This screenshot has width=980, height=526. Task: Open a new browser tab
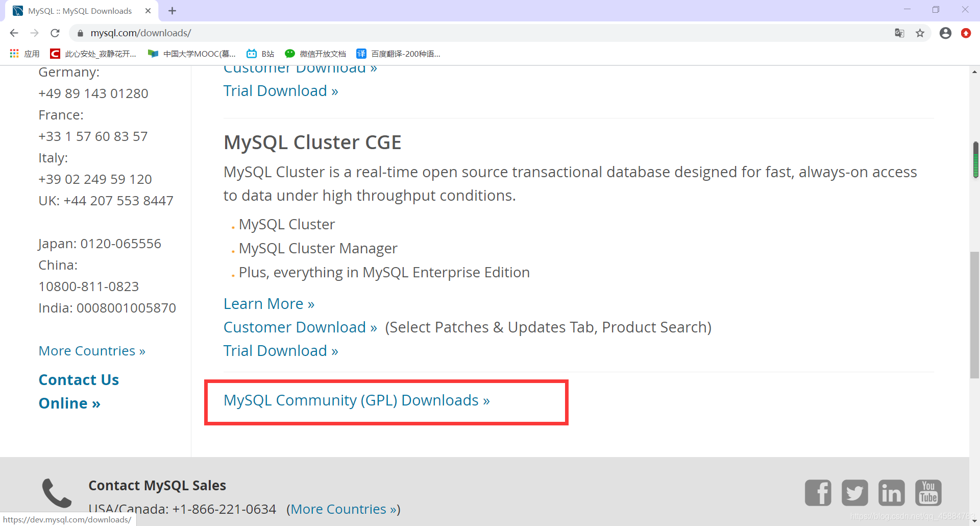tap(172, 11)
